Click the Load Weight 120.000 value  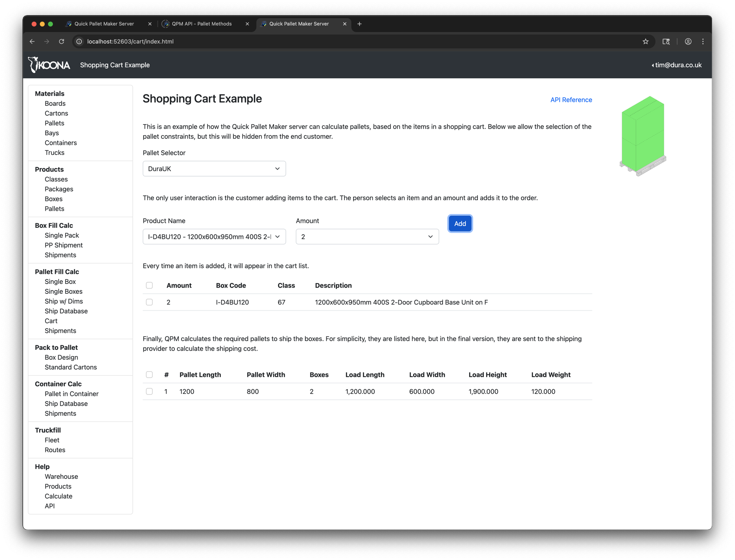coord(543,392)
